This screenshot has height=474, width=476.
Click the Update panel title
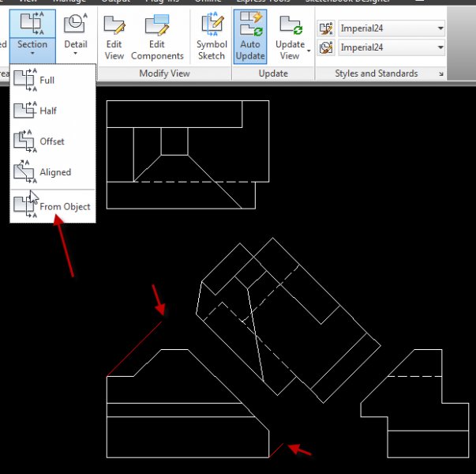[x=273, y=73]
